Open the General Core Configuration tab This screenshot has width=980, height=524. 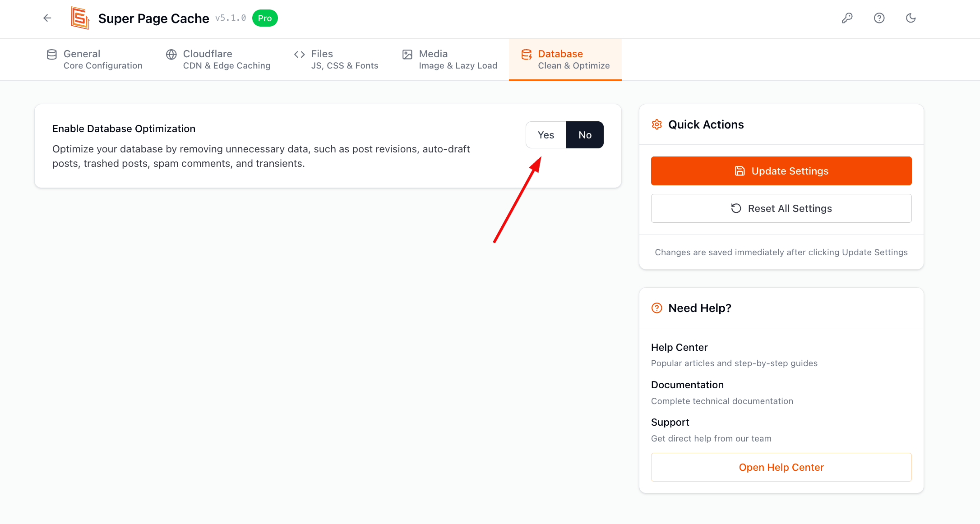[x=95, y=60]
